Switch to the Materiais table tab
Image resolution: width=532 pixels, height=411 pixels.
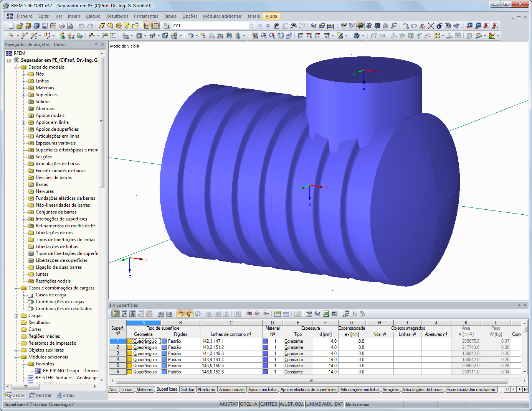pyautogui.click(x=145, y=390)
